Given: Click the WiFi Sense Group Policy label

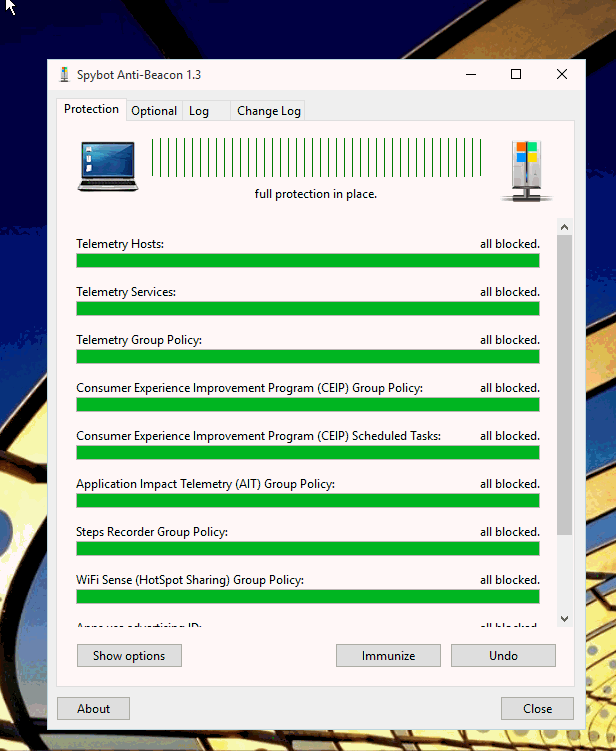Looking at the screenshot, I should click(x=189, y=580).
